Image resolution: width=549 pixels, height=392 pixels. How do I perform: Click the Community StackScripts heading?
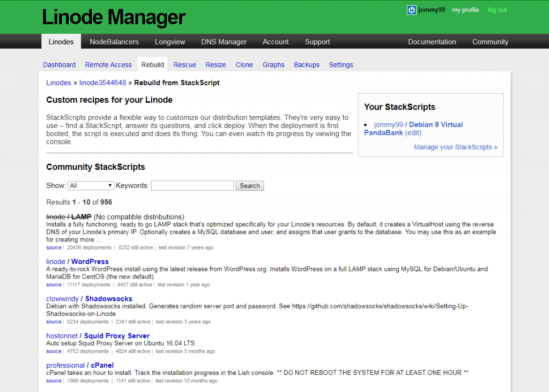tap(95, 167)
